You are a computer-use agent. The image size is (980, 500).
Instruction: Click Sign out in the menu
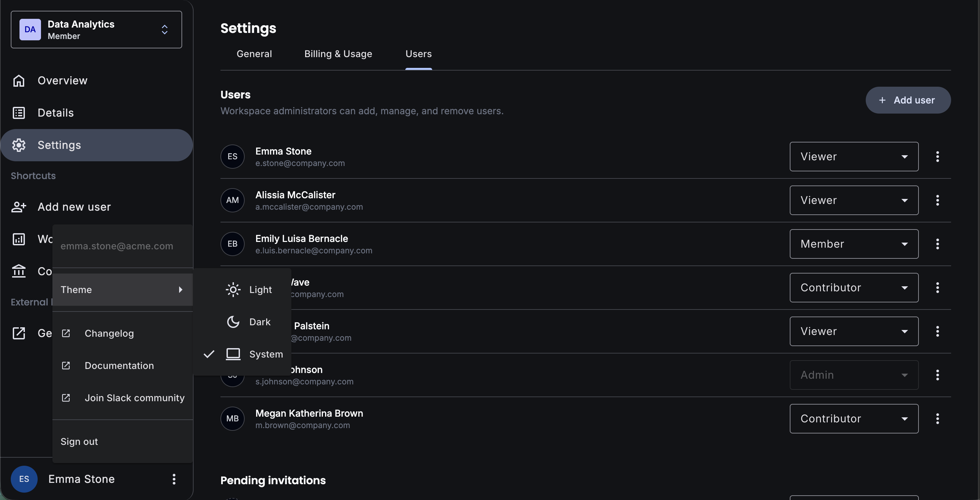click(79, 442)
